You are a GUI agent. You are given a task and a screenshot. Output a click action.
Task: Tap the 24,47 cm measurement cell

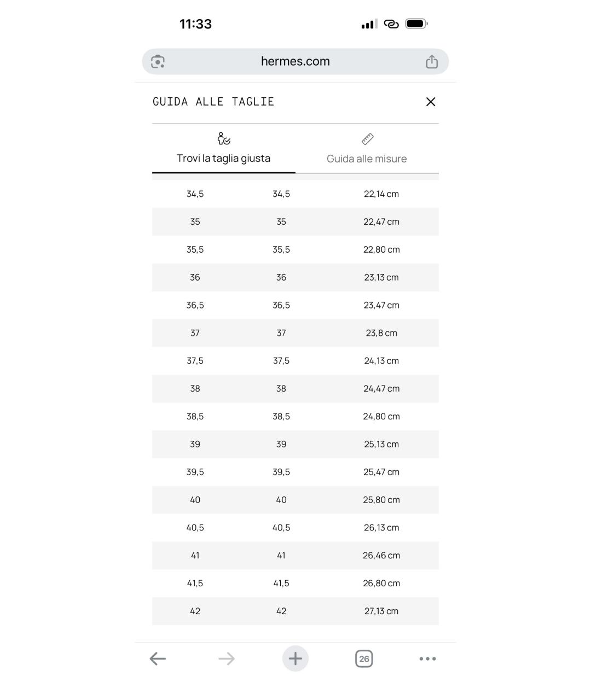tap(381, 388)
